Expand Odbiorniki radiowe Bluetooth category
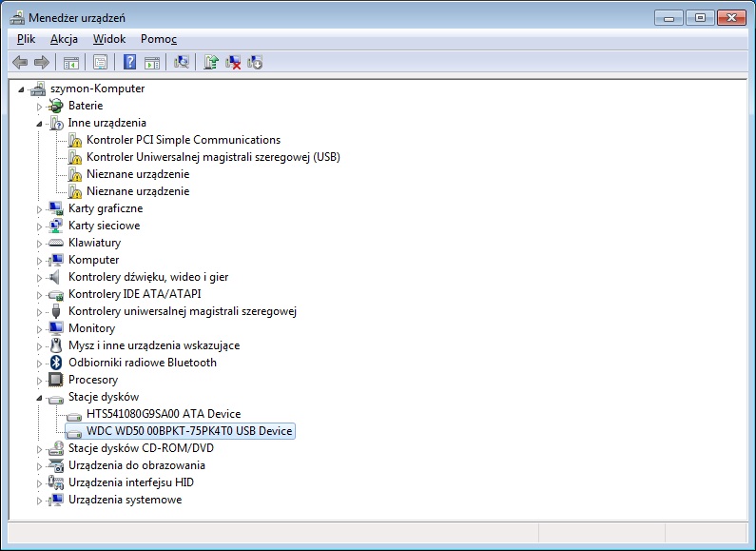This screenshot has height=551, width=756. coord(40,364)
